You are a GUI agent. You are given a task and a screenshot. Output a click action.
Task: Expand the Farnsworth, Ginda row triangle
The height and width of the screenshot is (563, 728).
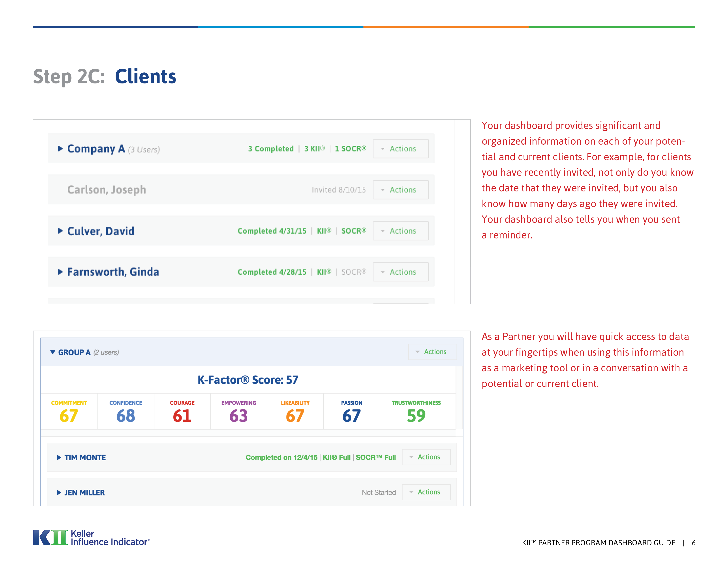[60, 272]
